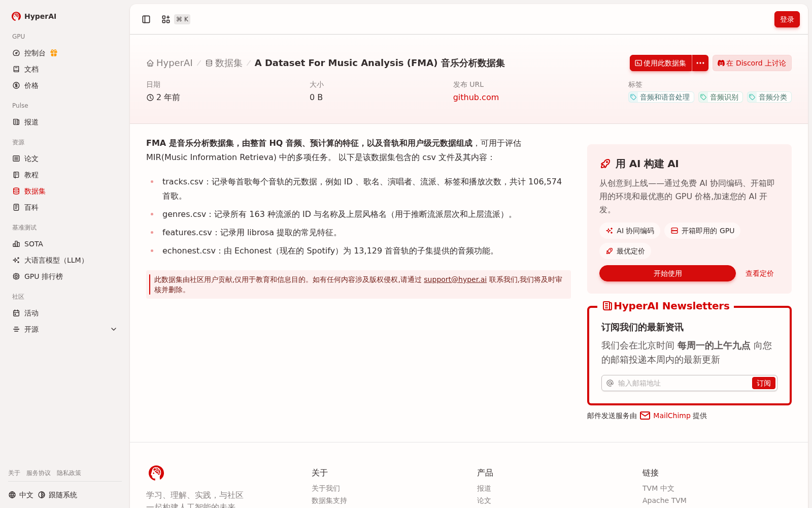812x508 pixels.
Task: Open 数据集支持 footer link
Action: click(329, 500)
